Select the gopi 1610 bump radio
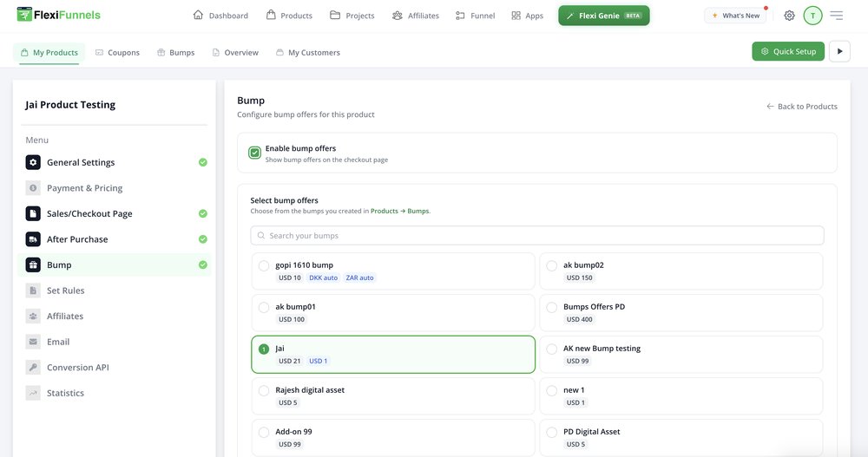The image size is (868, 457). [264, 265]
